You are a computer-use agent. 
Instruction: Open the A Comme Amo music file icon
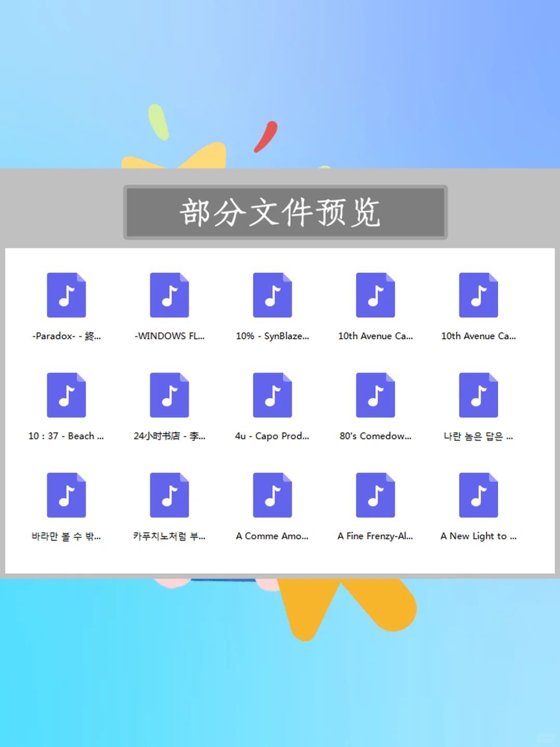[272, 494]
